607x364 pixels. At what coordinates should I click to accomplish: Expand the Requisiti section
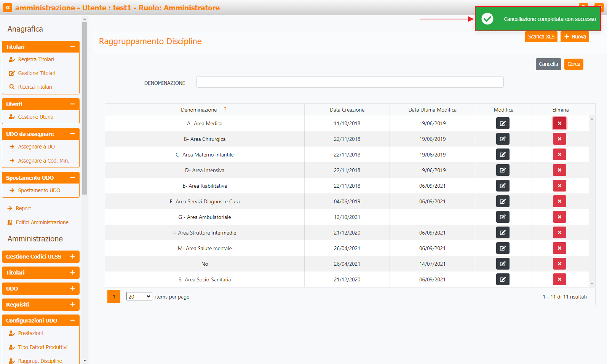click(72, 305)
